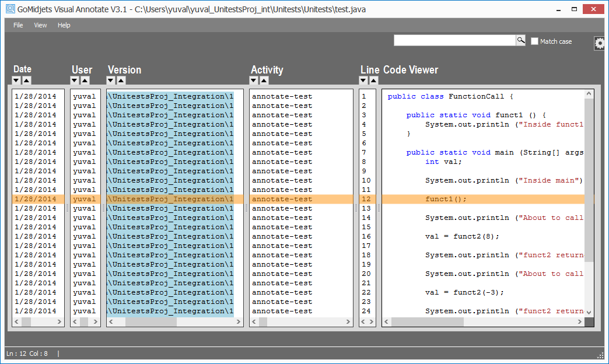This screenshot has width=609, height=364.
Task: Click the Line column up arrow
Action: point(374,80)
